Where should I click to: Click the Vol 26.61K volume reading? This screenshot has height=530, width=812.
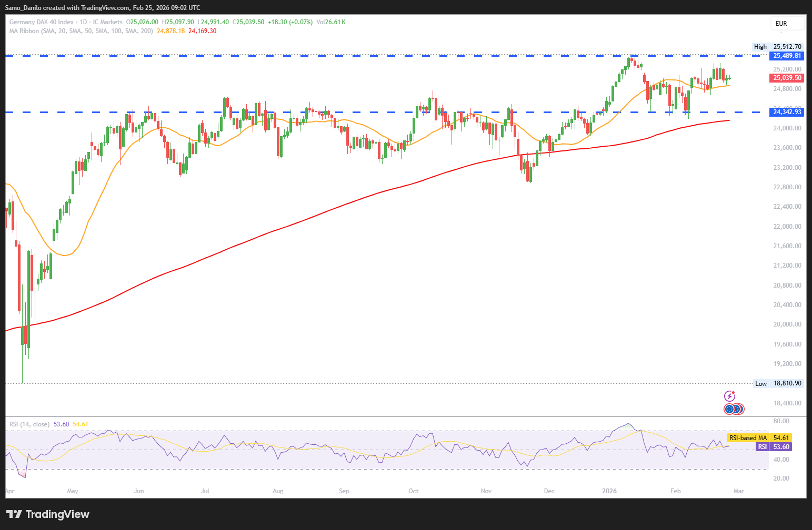pos(330,22)
